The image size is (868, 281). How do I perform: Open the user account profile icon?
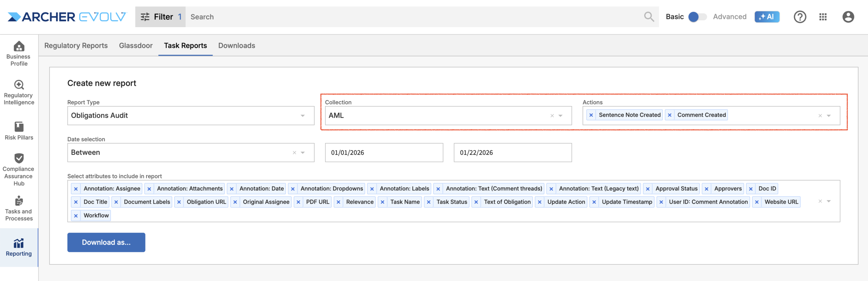pyautogui.click(x=848, y=17)
